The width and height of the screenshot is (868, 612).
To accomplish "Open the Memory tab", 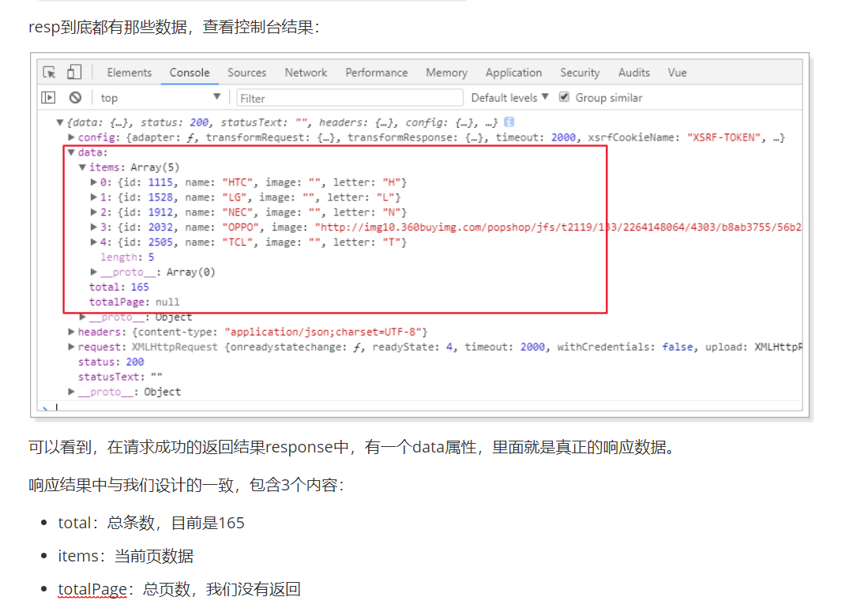I will [446, 73].
